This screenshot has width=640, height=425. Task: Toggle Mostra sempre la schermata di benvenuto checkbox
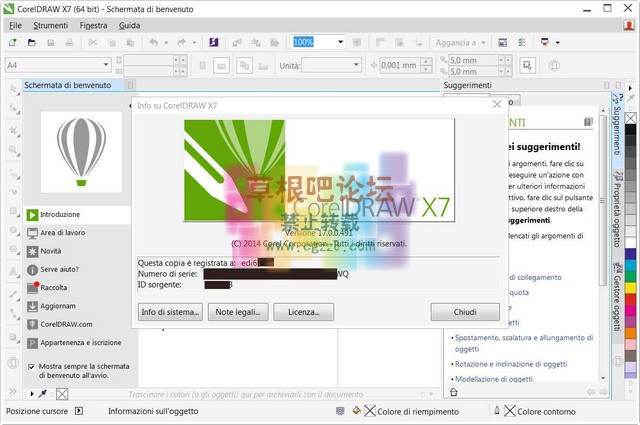click(x=31, y=367)
